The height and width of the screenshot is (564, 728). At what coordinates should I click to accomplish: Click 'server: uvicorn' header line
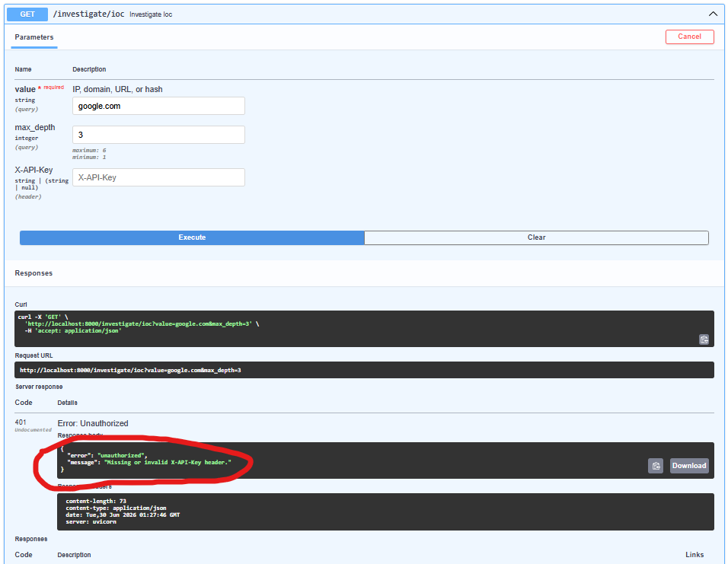(91, 522)
